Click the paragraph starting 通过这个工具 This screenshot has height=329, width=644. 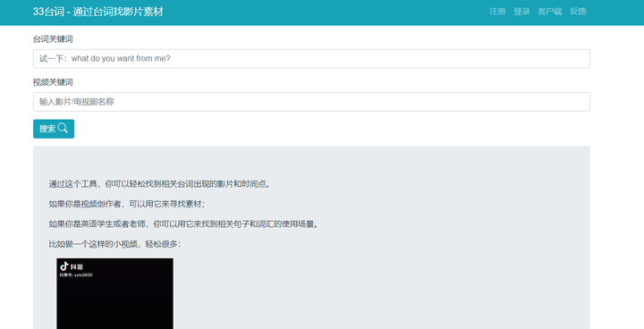click(x=160, y=184)
